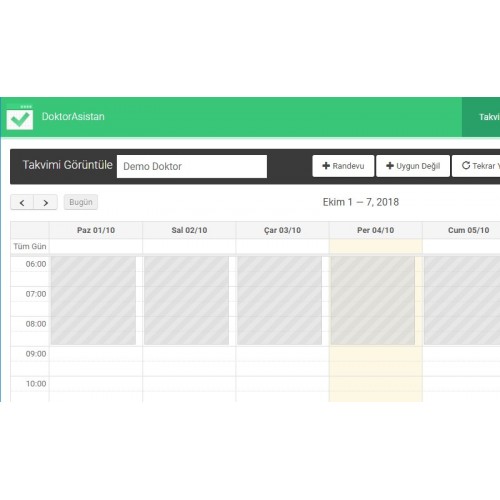The image size is (500, 500).
Task: Click the DoktorAsistan checkmark logo
Action: [20, 117]
